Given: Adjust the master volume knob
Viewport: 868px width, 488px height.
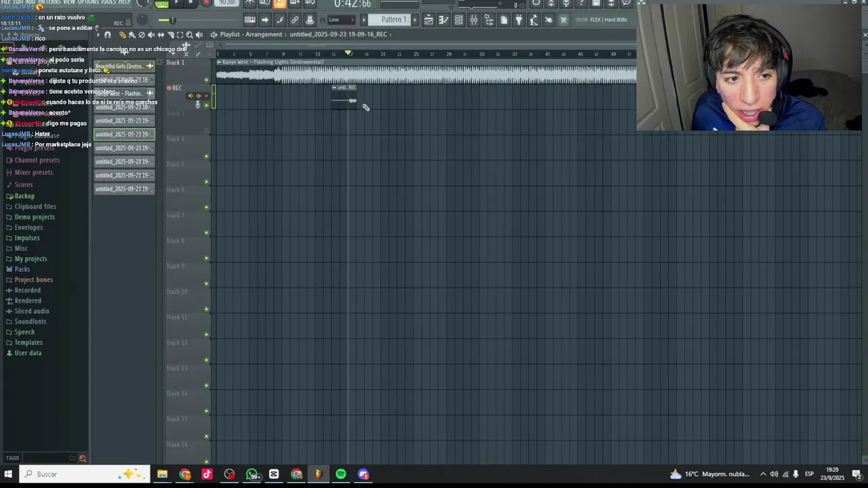Looking at the screenshot, I should pyautogui.click(x=142, y=3).
